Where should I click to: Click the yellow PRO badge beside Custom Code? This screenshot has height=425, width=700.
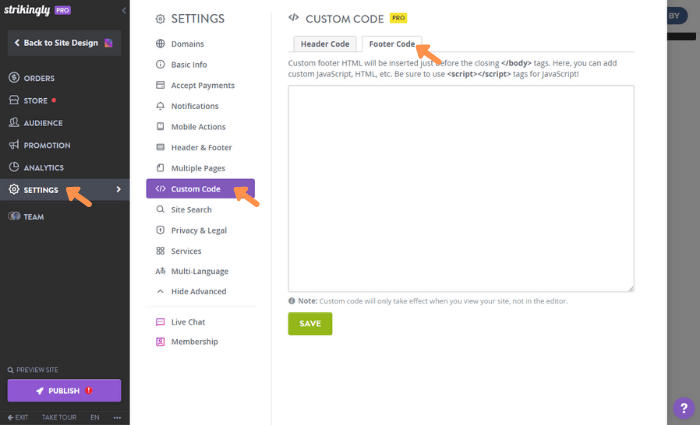click(x=398, y=18)
